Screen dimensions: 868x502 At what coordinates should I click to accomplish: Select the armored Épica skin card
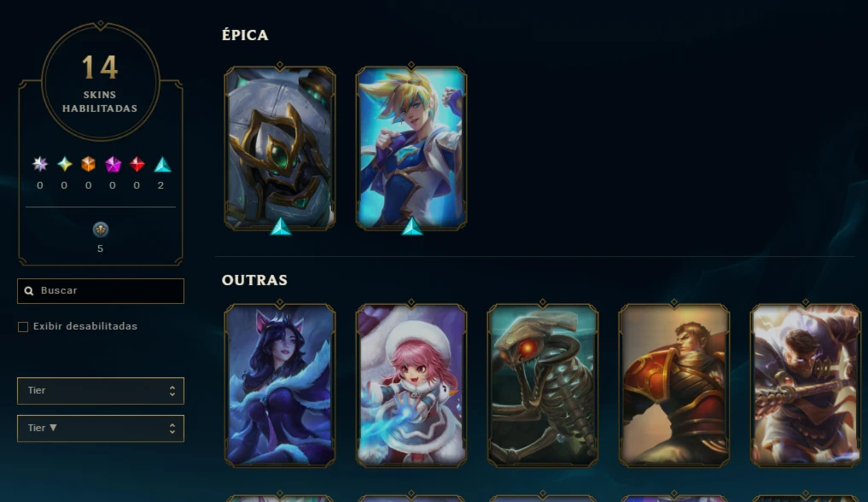point(280,149)
